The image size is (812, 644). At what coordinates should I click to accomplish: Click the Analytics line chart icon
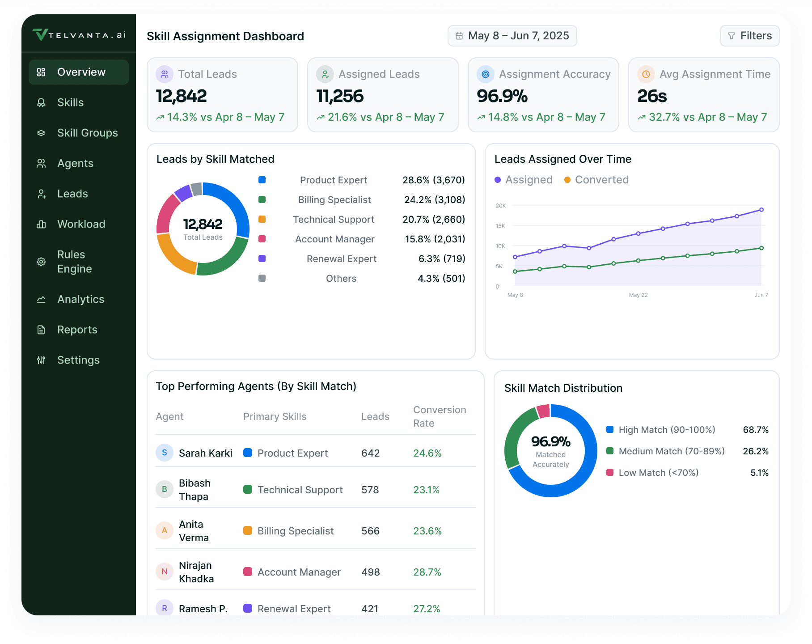41,299
